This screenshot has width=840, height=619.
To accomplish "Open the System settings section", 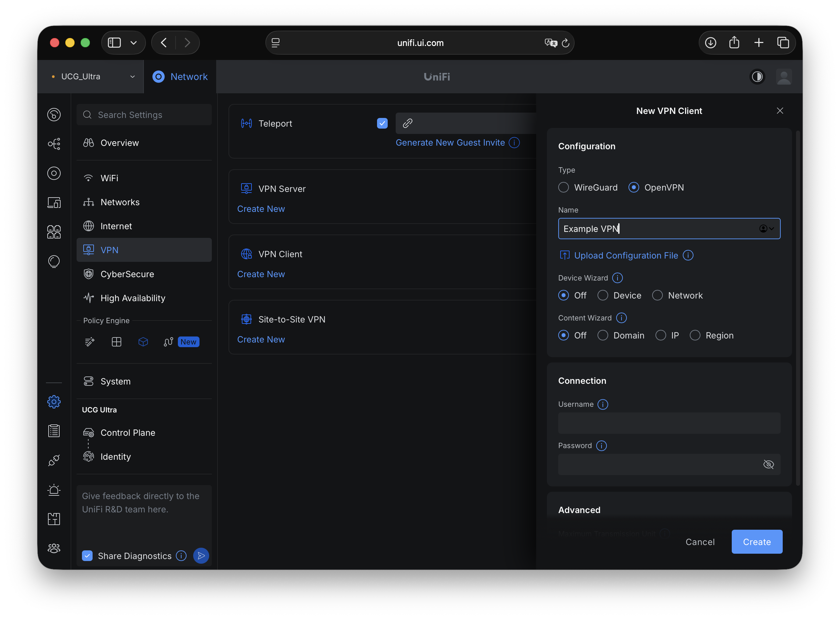I will [x=144, y=381].
